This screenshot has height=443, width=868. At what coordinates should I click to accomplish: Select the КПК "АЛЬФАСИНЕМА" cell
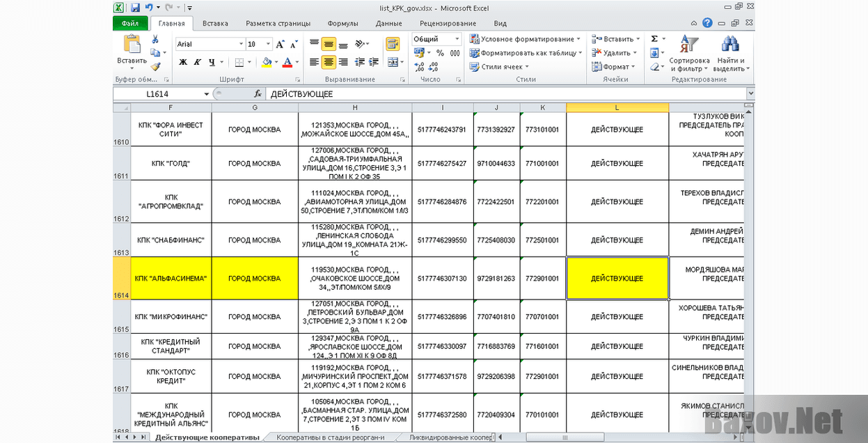coord(171,278)
